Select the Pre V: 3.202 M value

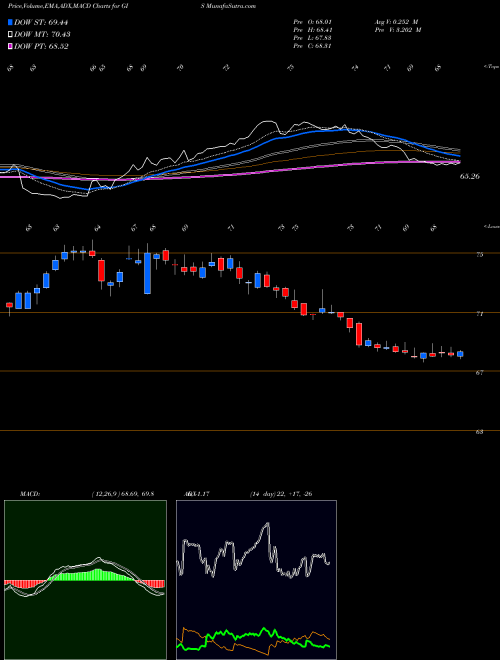click(399, 30)
